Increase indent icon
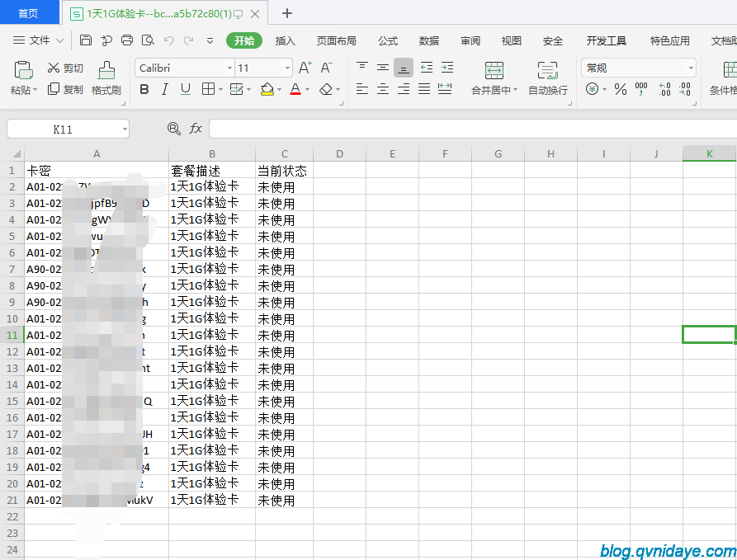Image resolution: width=737 pixels, height=560 pixels. click(x=447, y=68)
